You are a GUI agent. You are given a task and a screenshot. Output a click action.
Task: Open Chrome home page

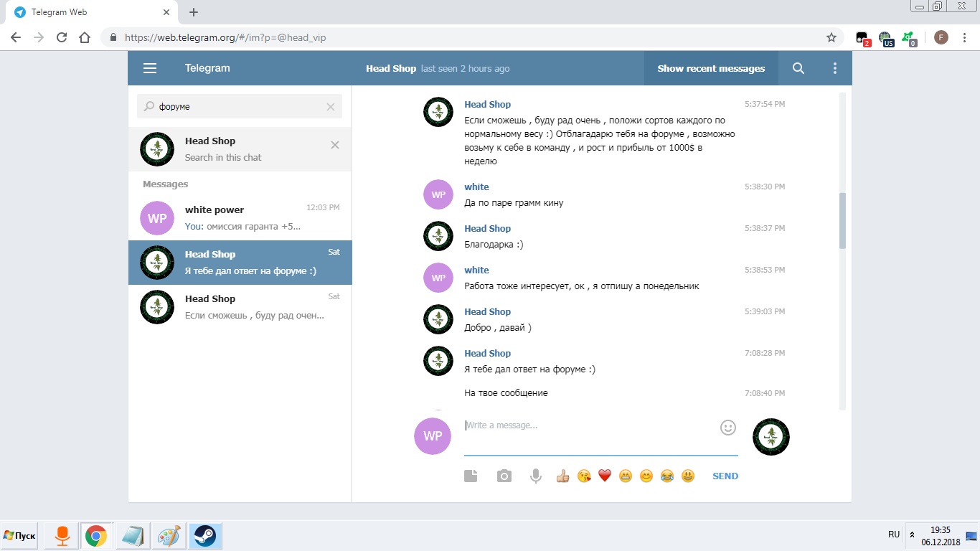coord(85,37)
